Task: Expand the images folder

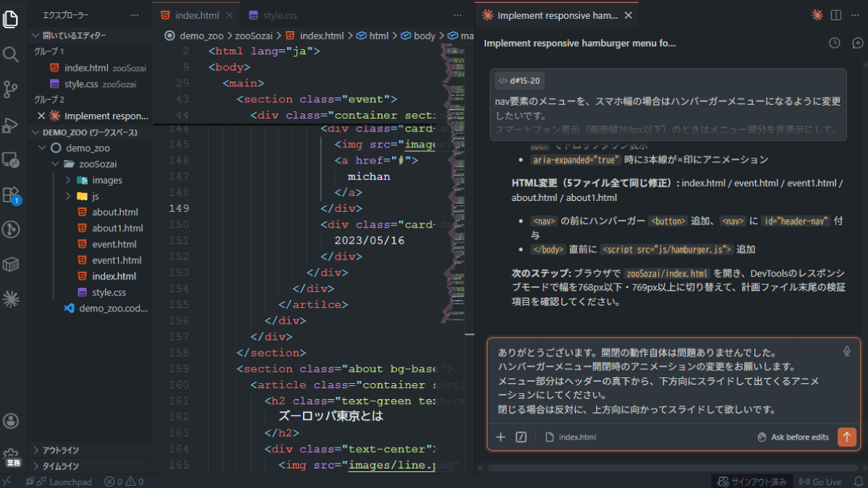Action: tap(69, 180)
